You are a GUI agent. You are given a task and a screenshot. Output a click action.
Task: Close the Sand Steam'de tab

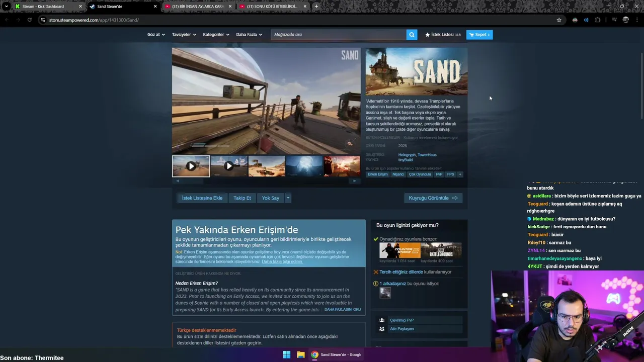(155, 7)
